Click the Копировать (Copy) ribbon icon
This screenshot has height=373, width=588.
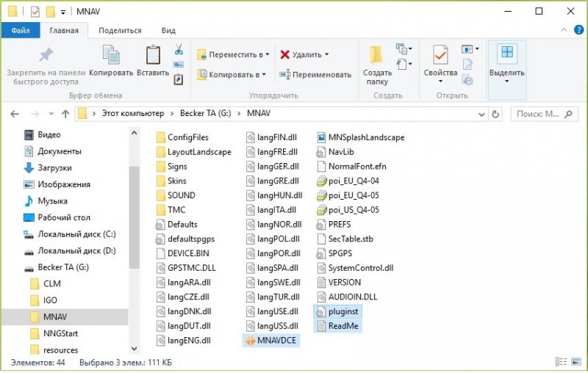tap(111, 62)
